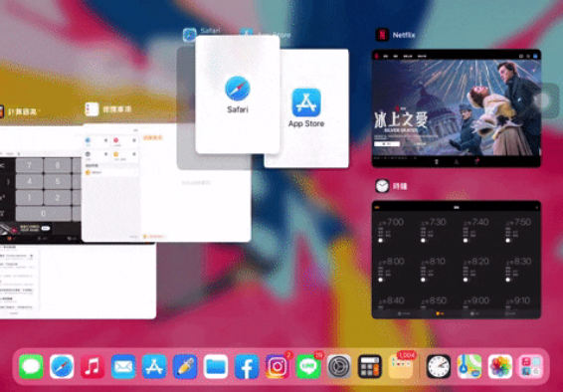Viewport: 563px width, 392px height.
Task: Open the Files app in the dock
Action: pyautogui.click(x=216, y=366)
